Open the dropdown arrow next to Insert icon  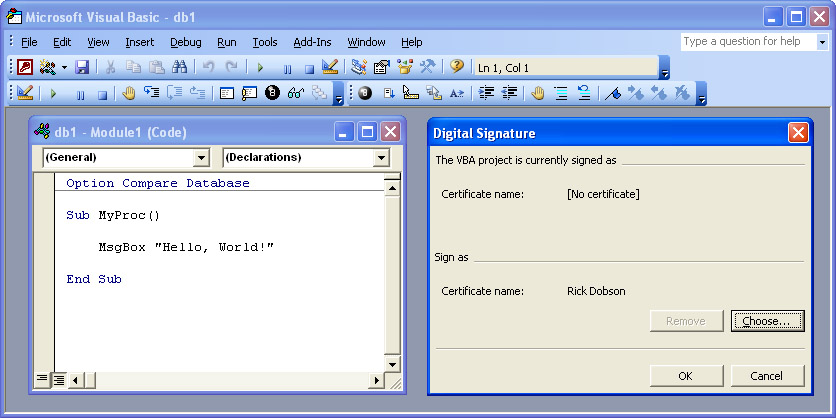point(65,67)
